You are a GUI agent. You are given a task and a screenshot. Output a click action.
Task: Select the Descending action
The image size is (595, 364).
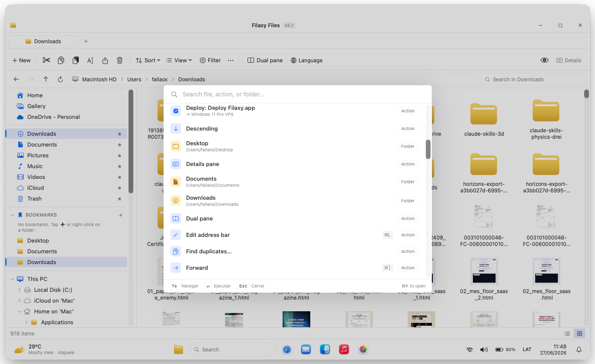click(294, 128)
